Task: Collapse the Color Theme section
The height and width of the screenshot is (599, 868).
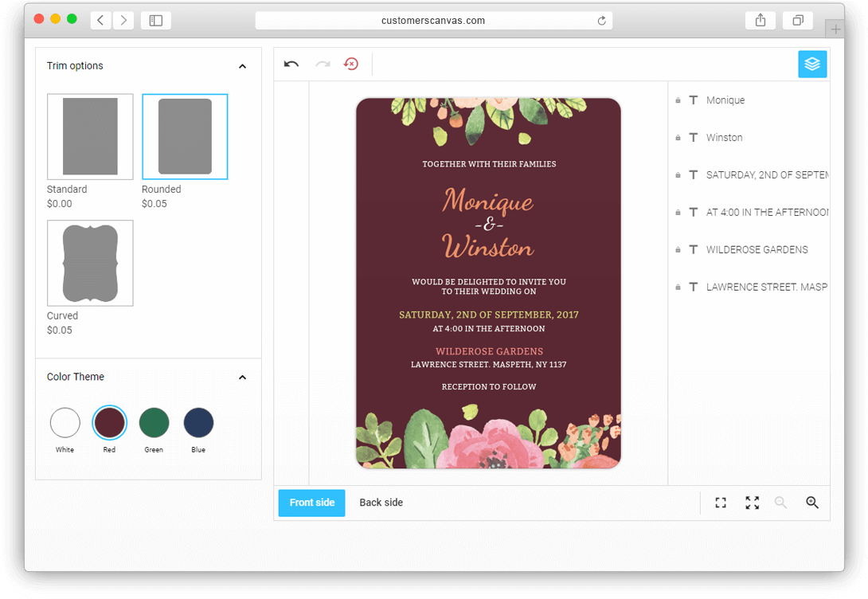Action: 243,378
